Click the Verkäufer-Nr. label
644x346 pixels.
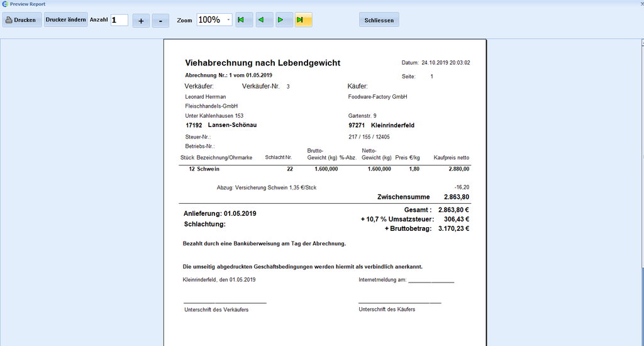pos(261,86)
